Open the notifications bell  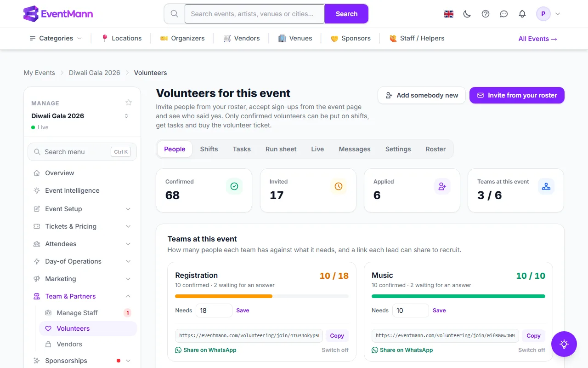point(522,14)
